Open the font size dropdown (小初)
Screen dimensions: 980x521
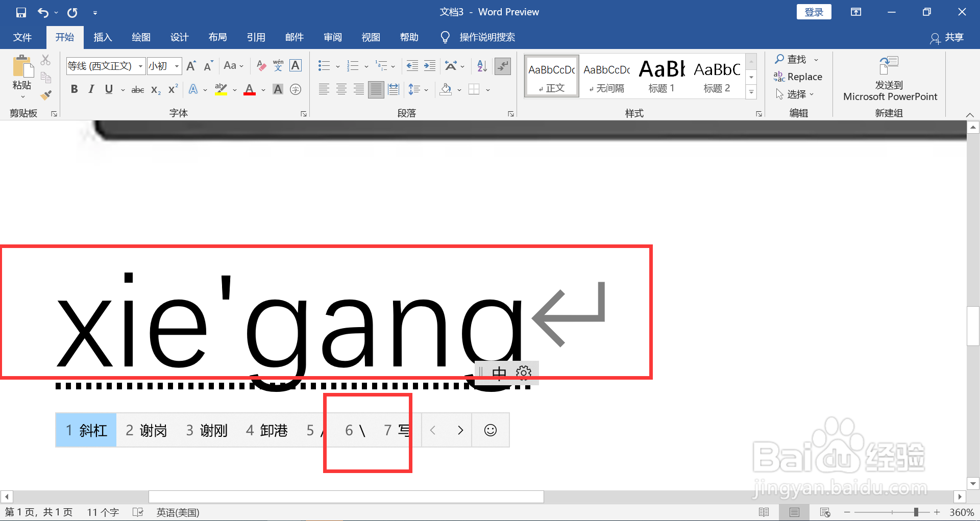pyautogui.click(x=177, y=66)
